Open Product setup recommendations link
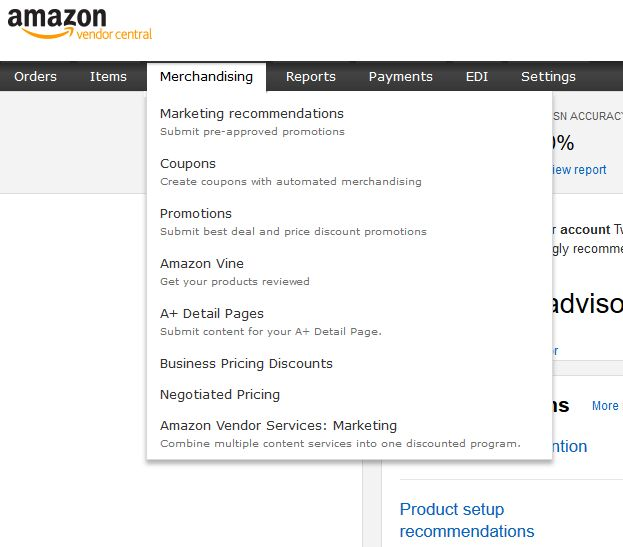The height and width of the screenshot is (547, 623). 467,520
